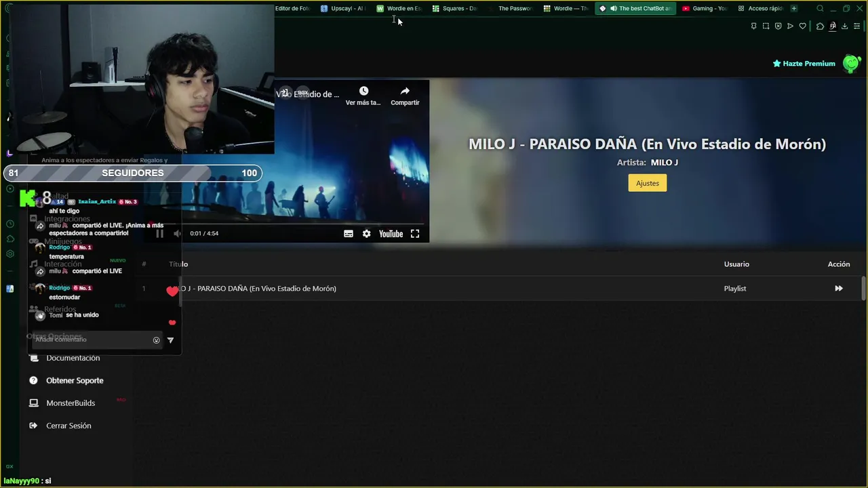Enter fullscreen in the YouTube player
Image resolution: width=868 pixels, height=488 pixels.
(x=415, y=234)
